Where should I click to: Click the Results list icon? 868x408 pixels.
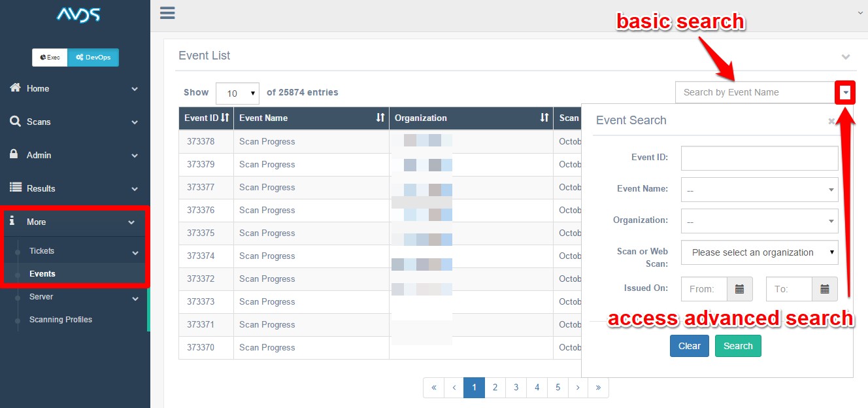tap(15, 188)
